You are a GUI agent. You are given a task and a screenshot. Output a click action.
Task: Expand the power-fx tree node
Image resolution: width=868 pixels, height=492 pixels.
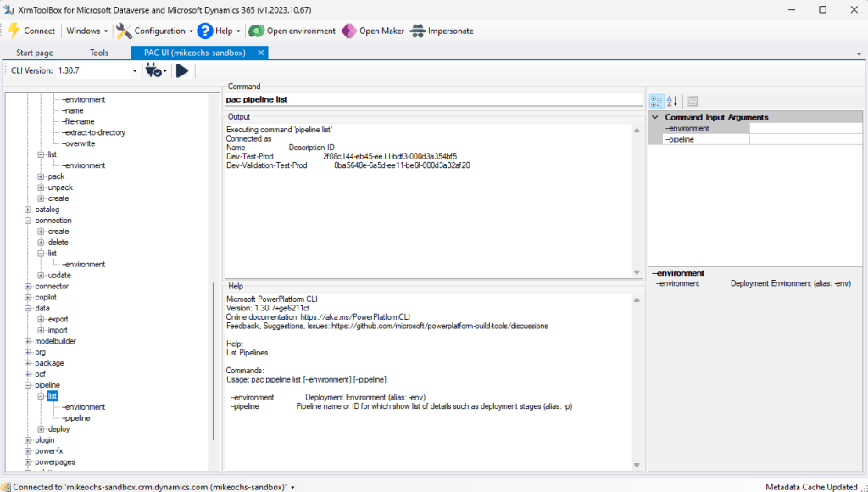click(x=28, y=451)
